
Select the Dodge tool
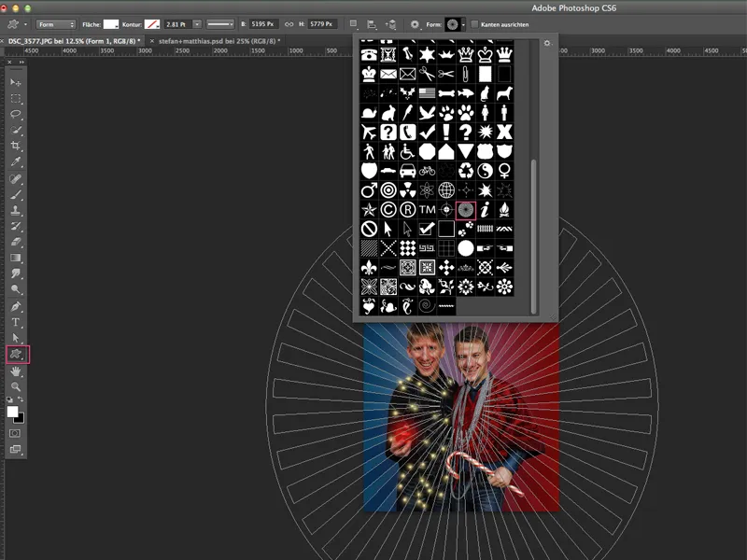click(16, 289)
